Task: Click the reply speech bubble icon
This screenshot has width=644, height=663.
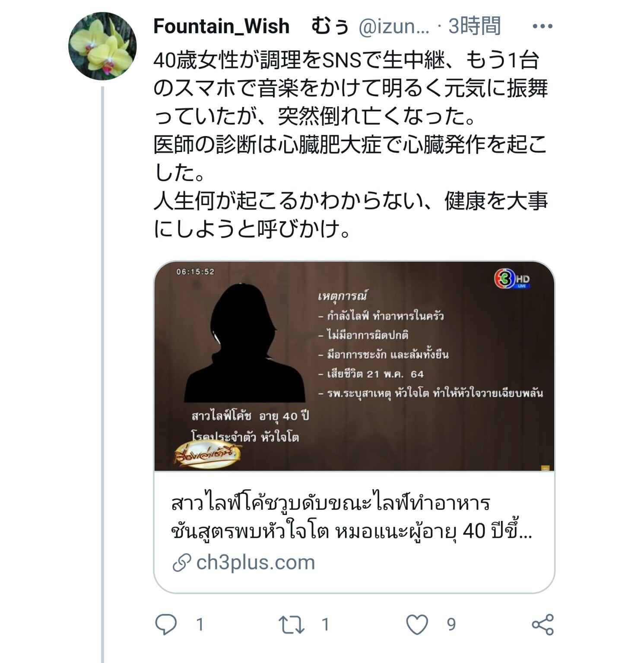Action: [166, 625]
